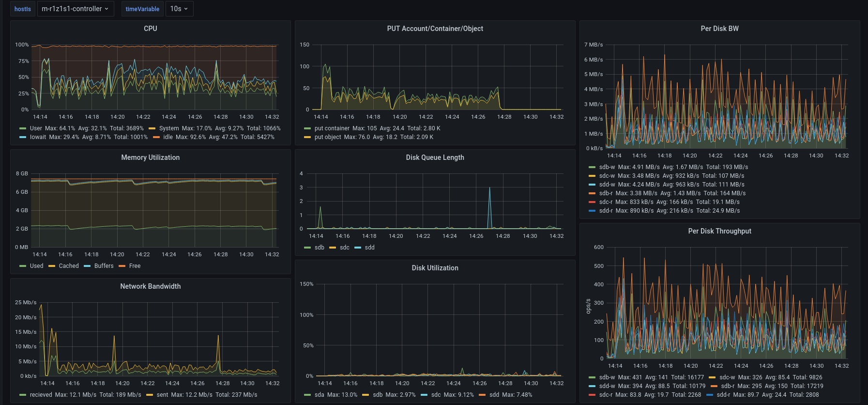Select sdb-r series in Per Disk BW legend
This screenshot has height=405, width=868.
click(x=606, y=193)
